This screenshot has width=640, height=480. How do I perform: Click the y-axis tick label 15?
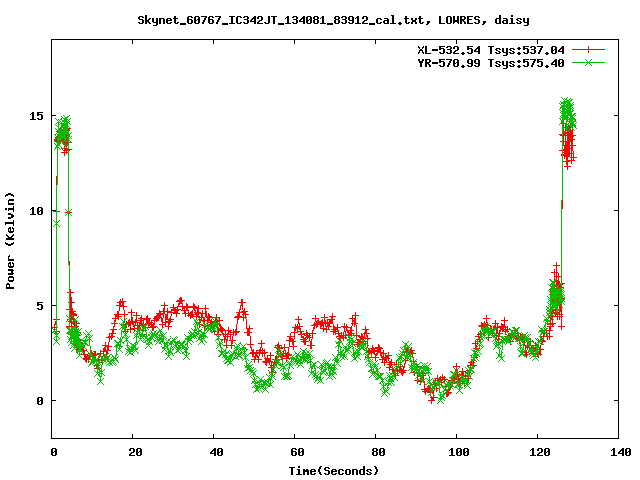click(x=36, y=116)
